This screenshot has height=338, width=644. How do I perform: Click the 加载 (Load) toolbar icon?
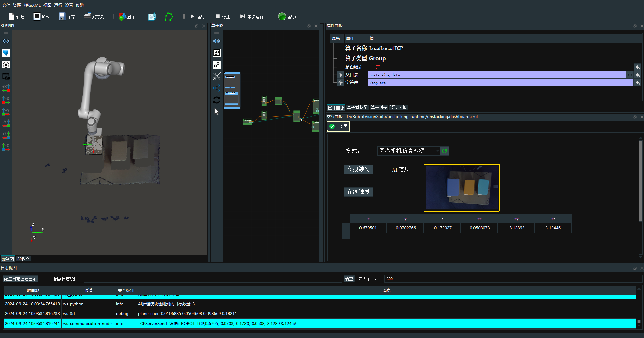(x=37, y=16)
